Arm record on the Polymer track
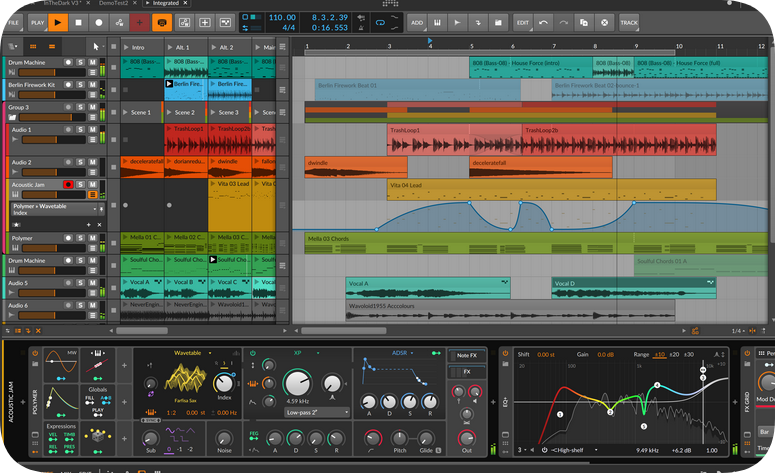The image size is (775, 473). pyautogui.click(x=68, y=238)
